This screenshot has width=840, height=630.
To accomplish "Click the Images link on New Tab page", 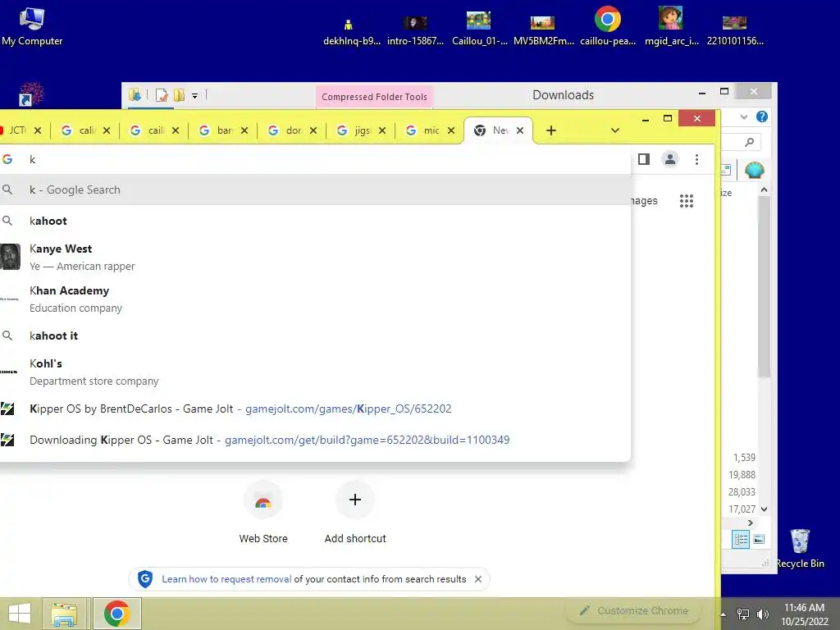I will pyautogui.click(x=645, y=201).
